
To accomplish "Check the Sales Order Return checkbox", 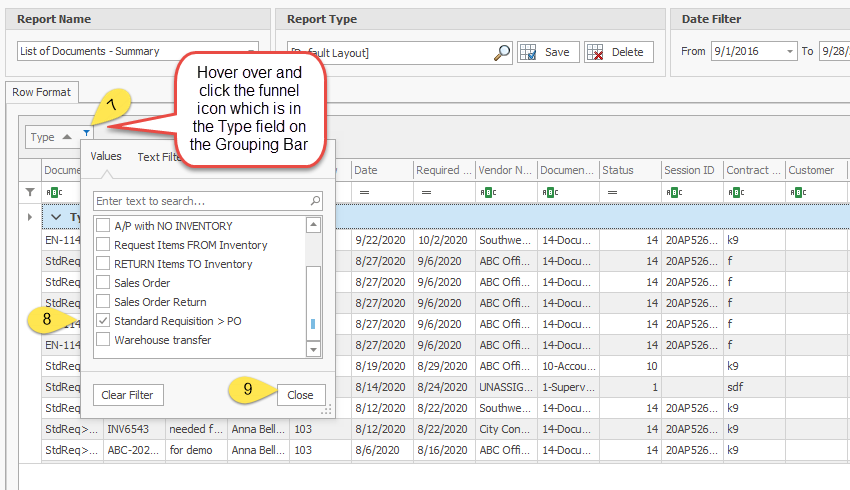I will pos(102,302).
